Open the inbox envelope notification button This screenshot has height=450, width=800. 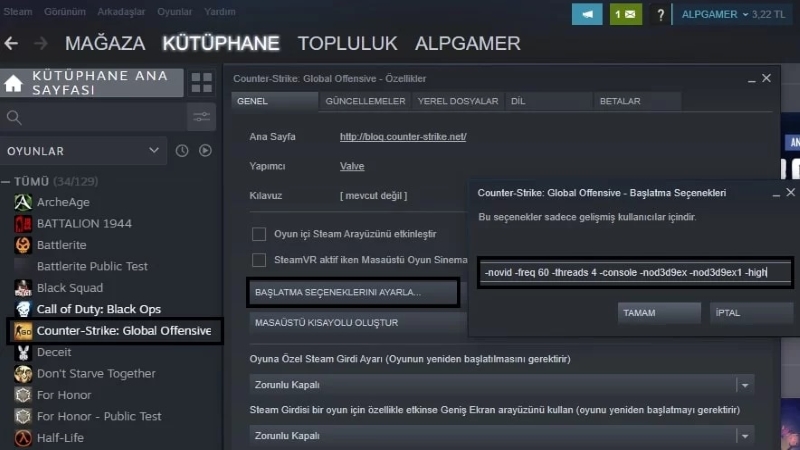tap(626, 14)
